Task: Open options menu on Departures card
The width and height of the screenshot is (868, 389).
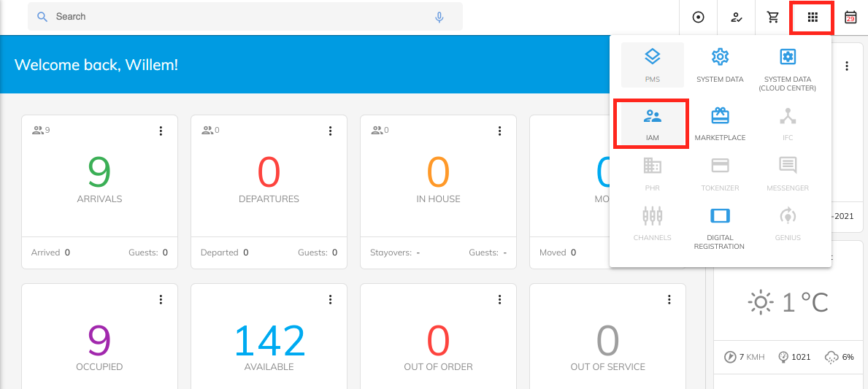Action: (331, 131)
